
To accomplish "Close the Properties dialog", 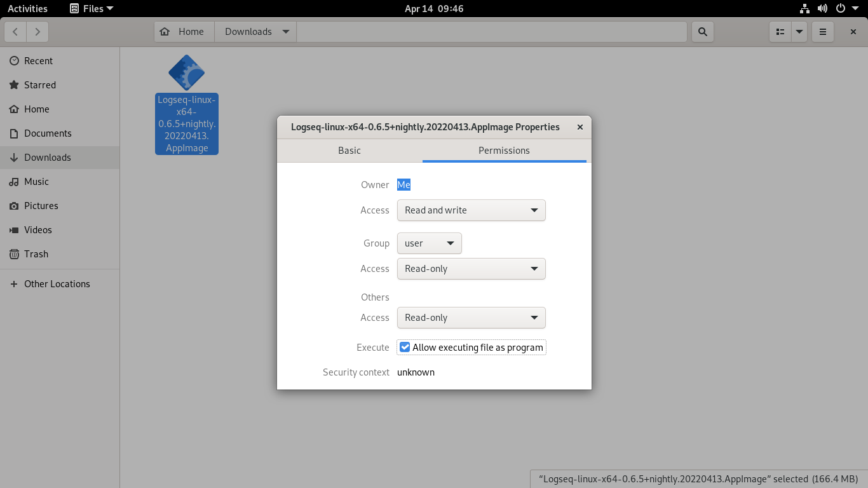I will click(580, 127).
